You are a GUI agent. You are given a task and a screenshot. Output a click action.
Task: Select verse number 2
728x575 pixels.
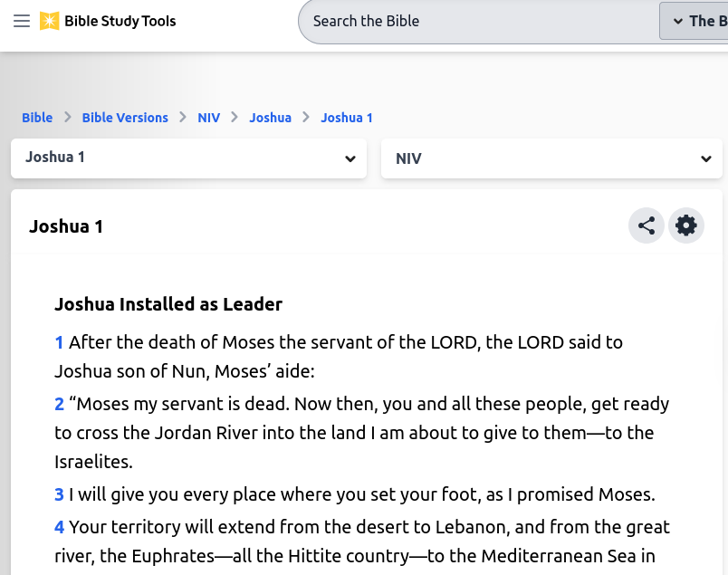(60, 404)
